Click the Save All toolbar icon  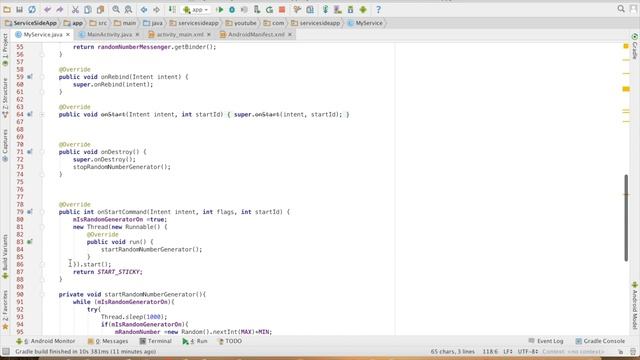[x=19, y=9]
